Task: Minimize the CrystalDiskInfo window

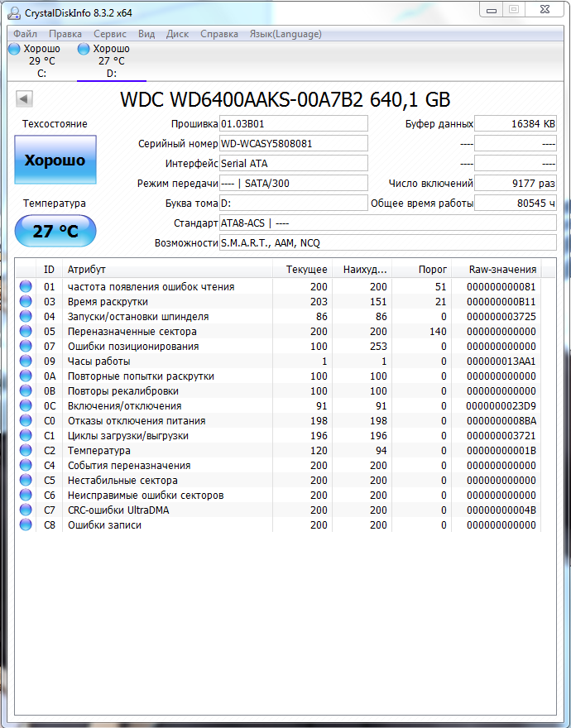Action: tap(492, 10)
